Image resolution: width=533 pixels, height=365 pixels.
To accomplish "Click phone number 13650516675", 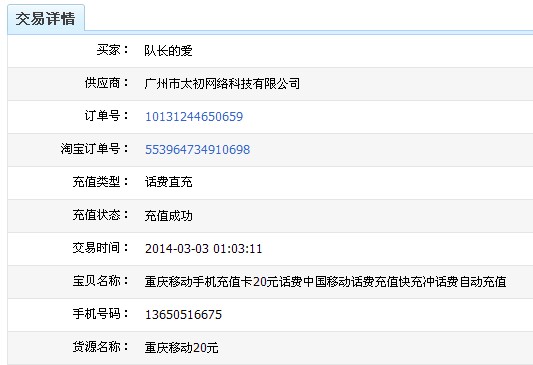I will pos(184,314).
